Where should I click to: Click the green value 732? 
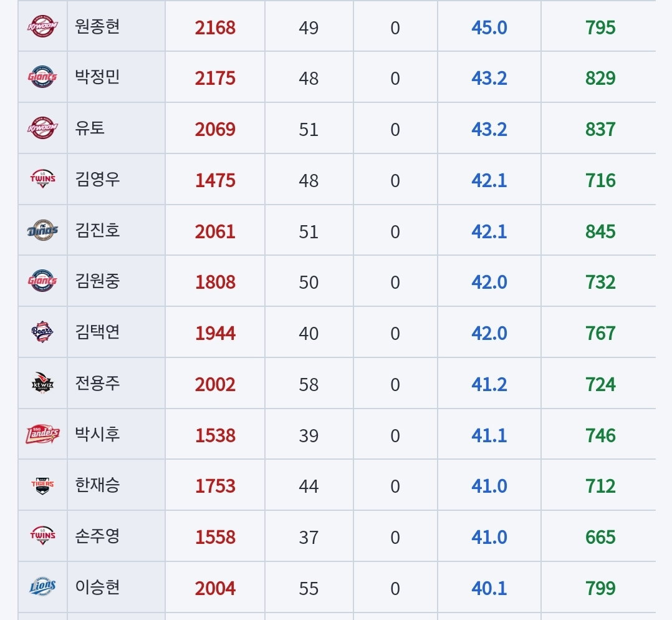point(600,283)
